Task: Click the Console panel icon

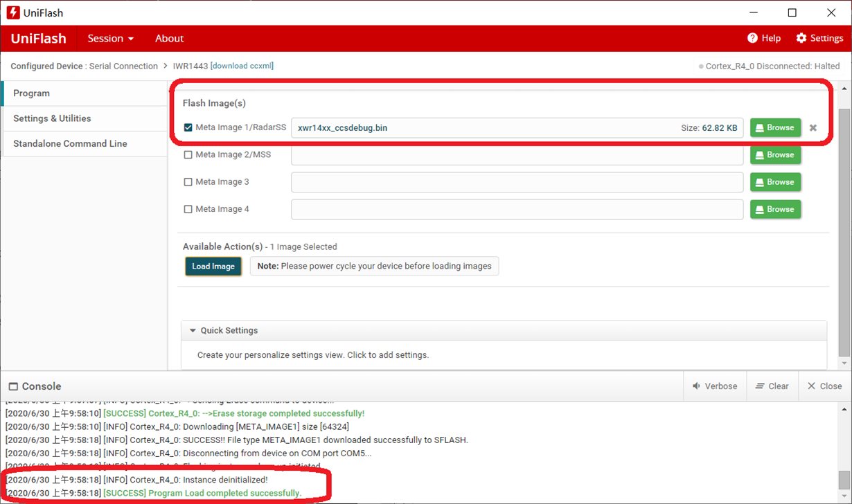Action: (12, 386)
